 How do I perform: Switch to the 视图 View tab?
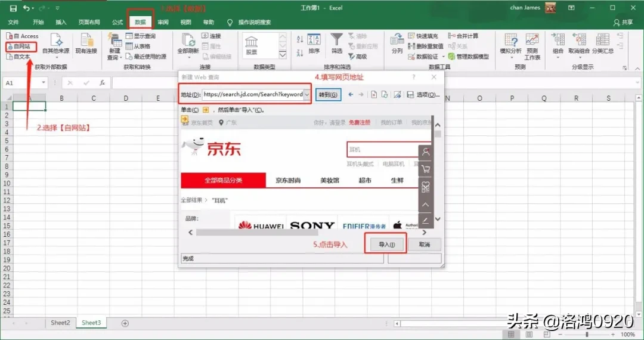point(185,22)
